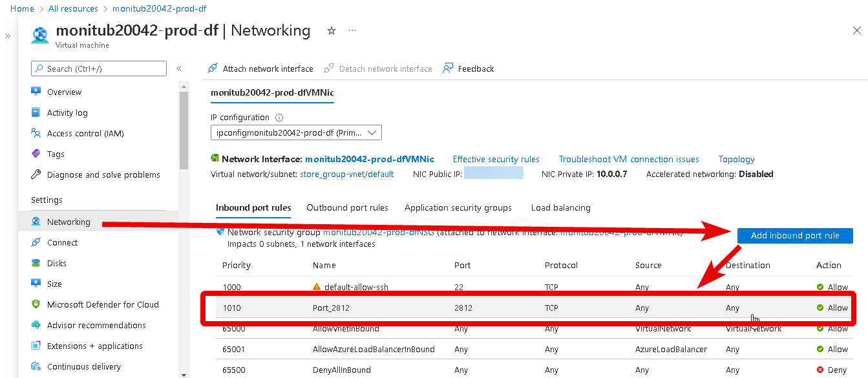Click the port value 2812

(x=463, y=308)
